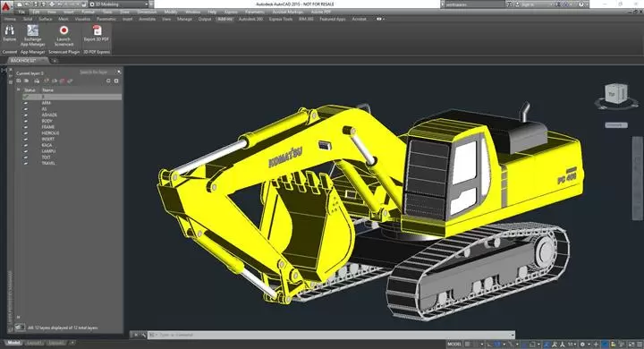Toggle grid display in the status bar
The image size is (644, 349).
468,344
